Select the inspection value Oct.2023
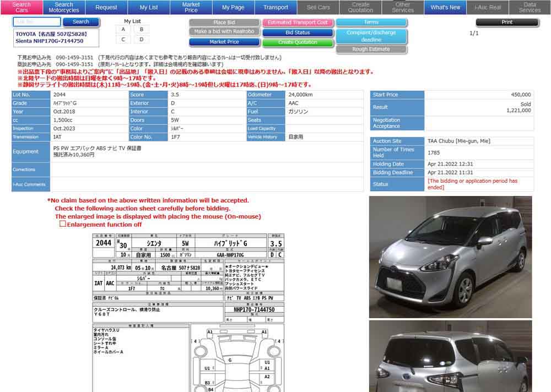551x392 pixels. [64, 129]
